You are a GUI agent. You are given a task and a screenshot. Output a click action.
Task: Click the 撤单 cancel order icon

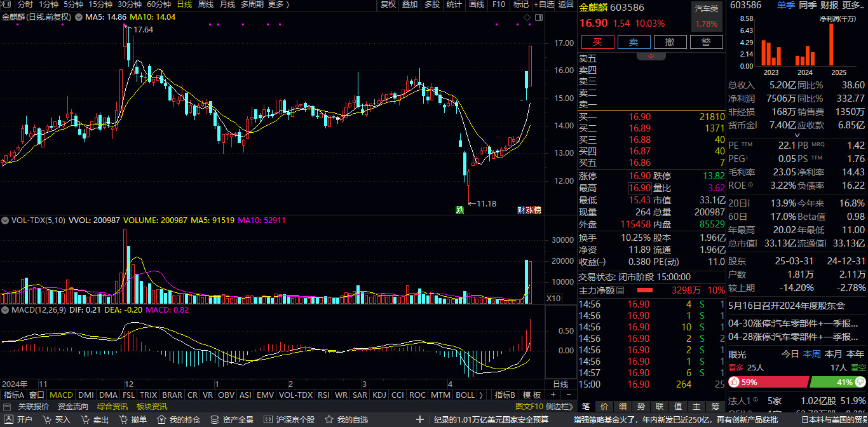pyautogui.click(x=123, y=420)
